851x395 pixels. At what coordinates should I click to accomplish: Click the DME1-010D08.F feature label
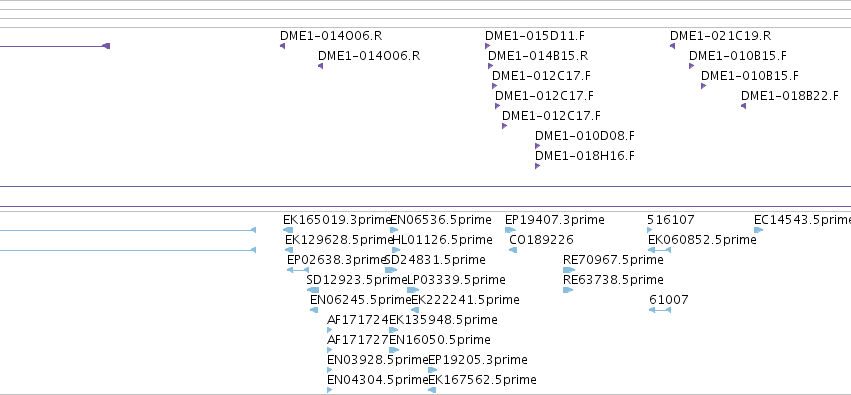[x=585, y=136]
